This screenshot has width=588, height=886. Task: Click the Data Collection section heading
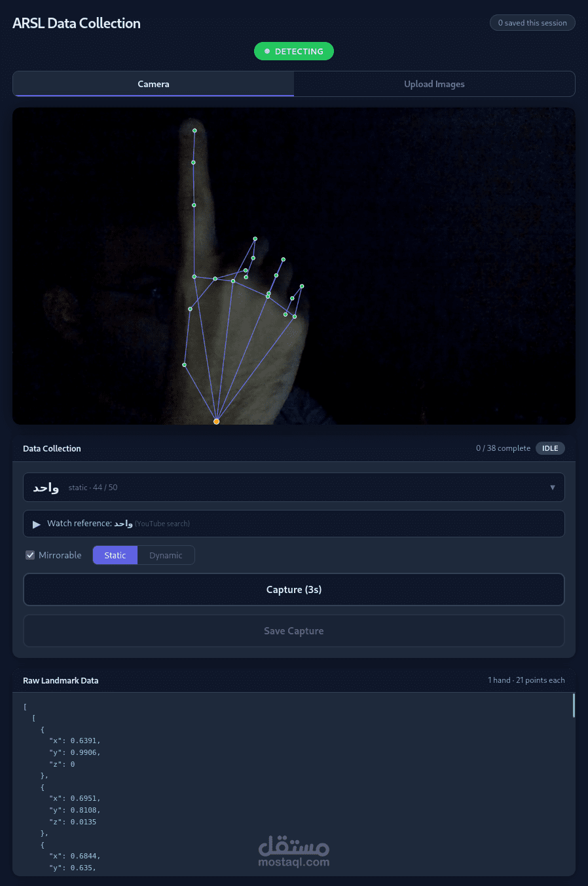tap(52, 448)
